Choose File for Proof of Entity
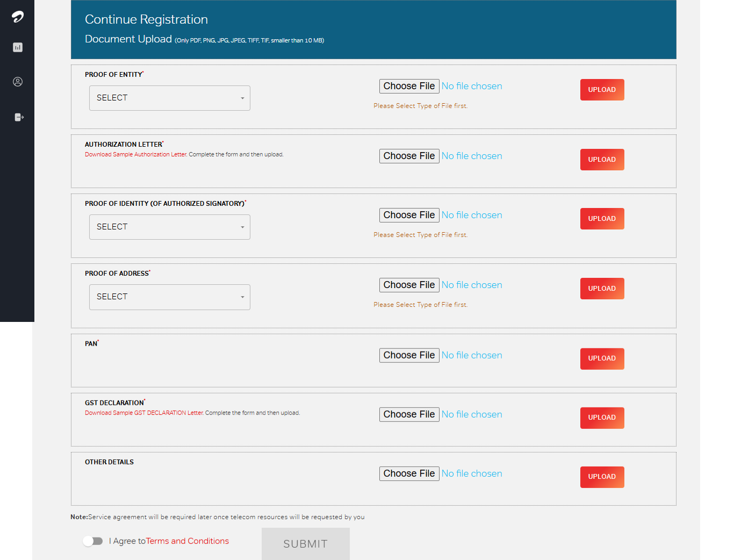Image resolution: width=734 pixels, height=560 pixels. pos(409,86)
